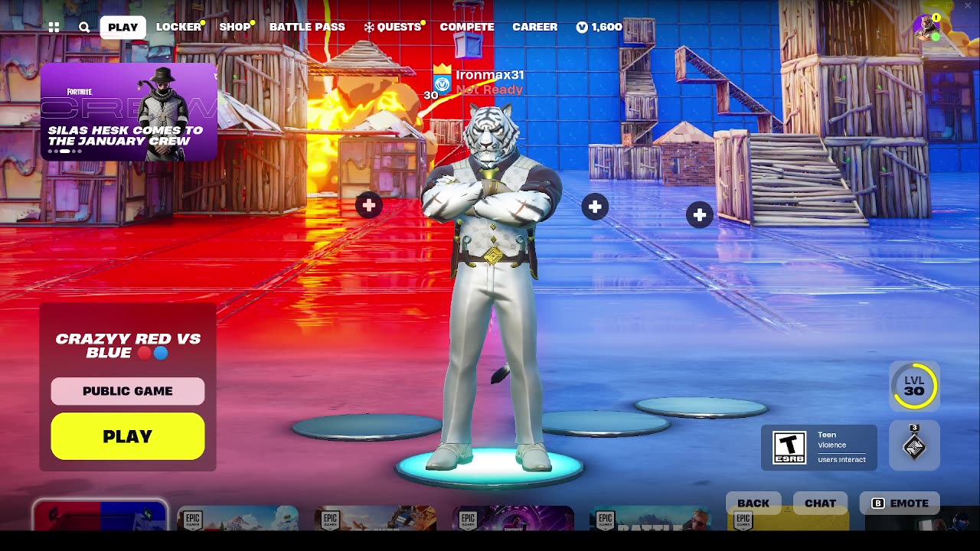980x551 pixels.
Task: Open the SHOP tab
Action: (234, 27)
